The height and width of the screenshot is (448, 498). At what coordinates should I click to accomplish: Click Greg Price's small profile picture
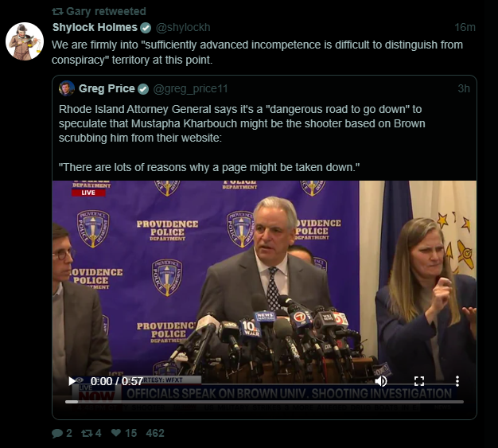pos(67,88)
